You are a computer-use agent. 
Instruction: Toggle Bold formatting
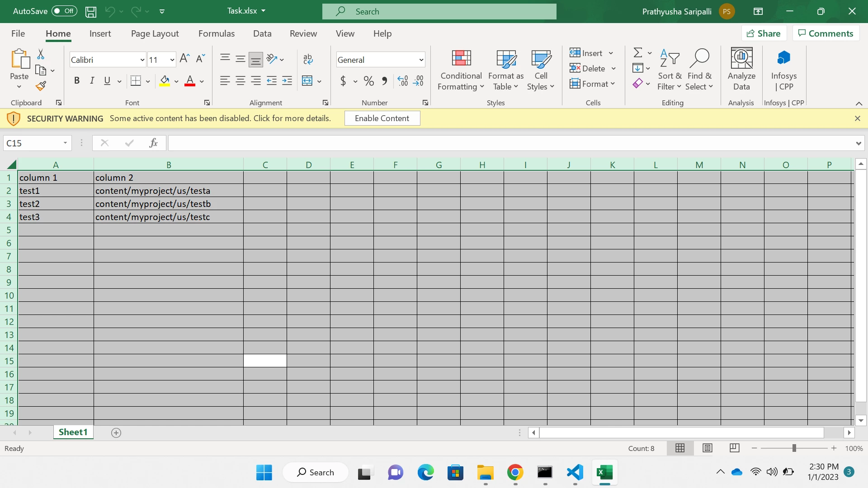point(77,81)
